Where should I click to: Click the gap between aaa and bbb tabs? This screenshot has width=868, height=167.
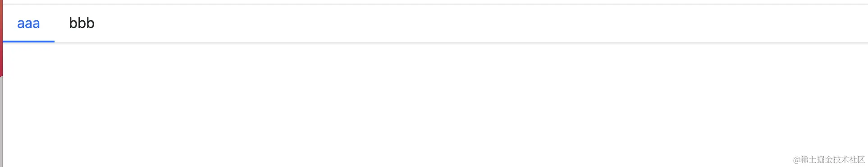55,23
